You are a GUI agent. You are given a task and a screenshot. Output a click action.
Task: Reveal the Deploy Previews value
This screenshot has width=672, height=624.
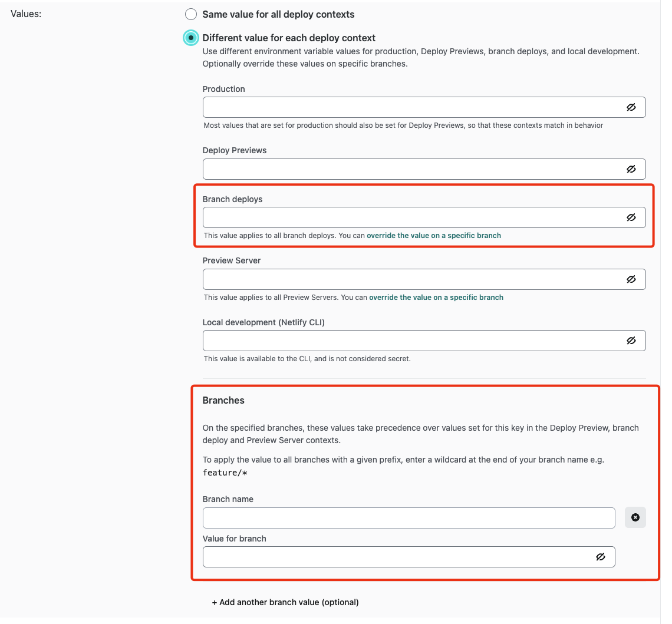pos(631,169)
